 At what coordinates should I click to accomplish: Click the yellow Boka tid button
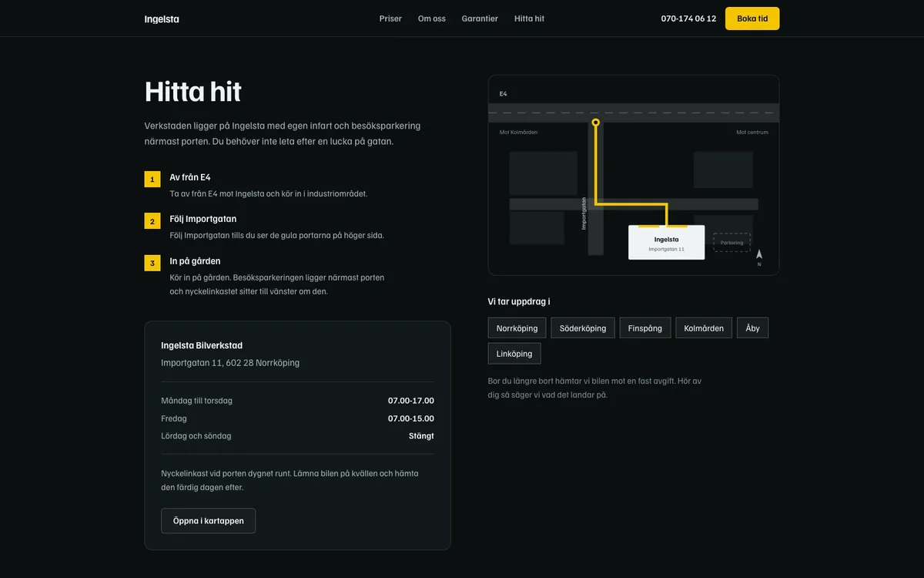click(x=752, y=18)
